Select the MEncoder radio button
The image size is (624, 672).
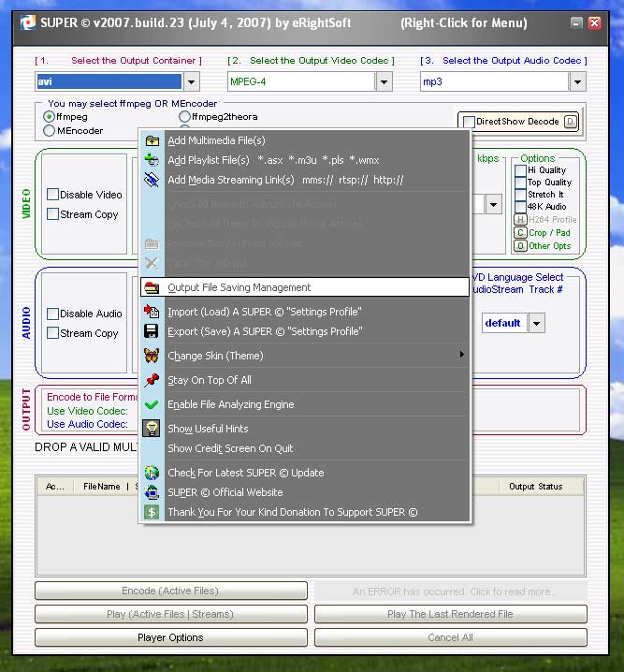pos(50,131)
